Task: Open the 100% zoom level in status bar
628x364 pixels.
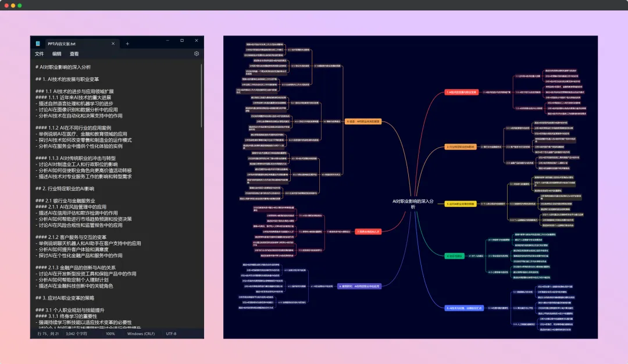Action: pyautogui.click(x=110, y=334)
